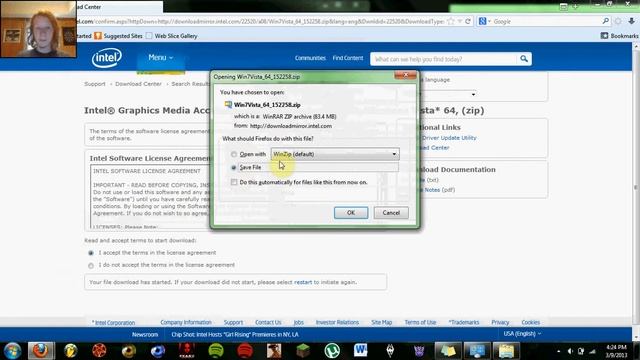This screenshot has height=360, width=640.
Task: Open the Bookmarks toolbar button
Action: pos(619,36)
